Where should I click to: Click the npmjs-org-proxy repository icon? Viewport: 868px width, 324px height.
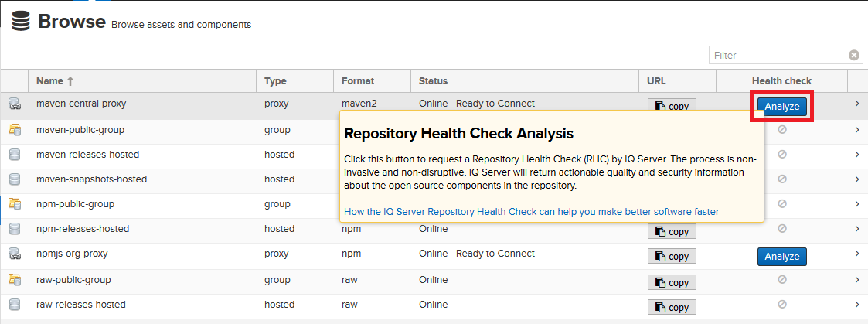(14, 254)
